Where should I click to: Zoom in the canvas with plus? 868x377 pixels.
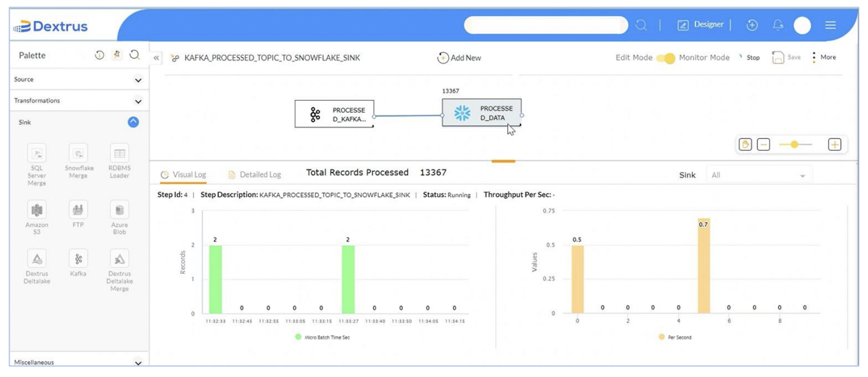point(834,145)
